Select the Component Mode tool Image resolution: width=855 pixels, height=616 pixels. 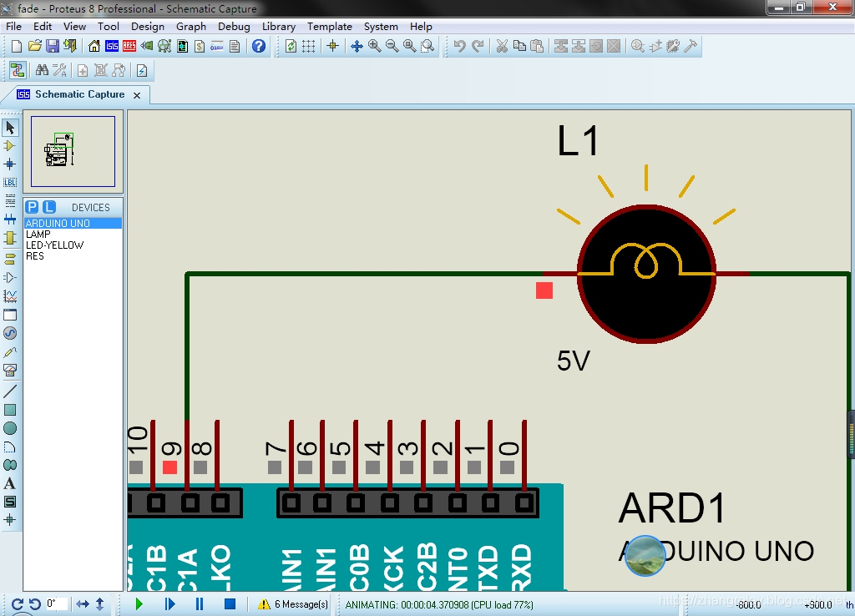click(10, 146)
